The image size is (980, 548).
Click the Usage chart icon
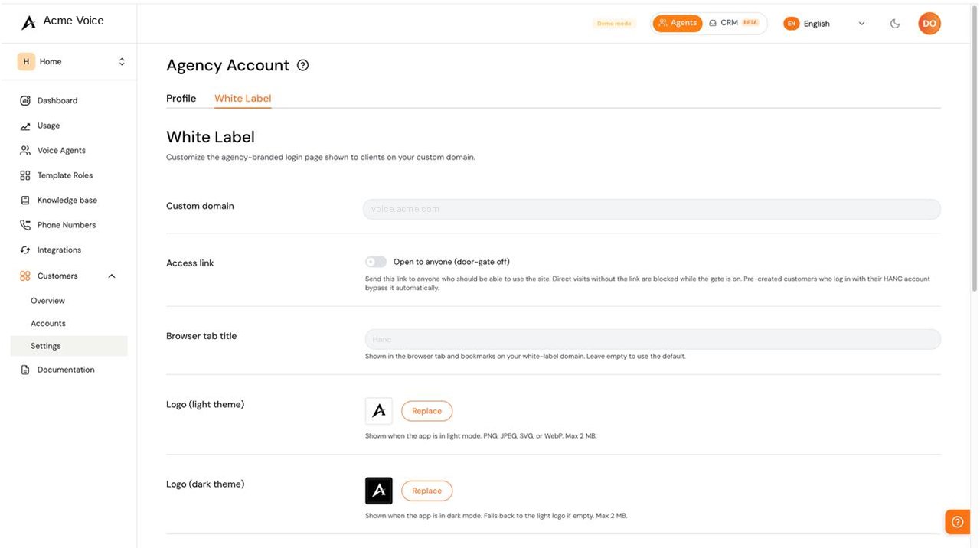click(x=25, y=126)
